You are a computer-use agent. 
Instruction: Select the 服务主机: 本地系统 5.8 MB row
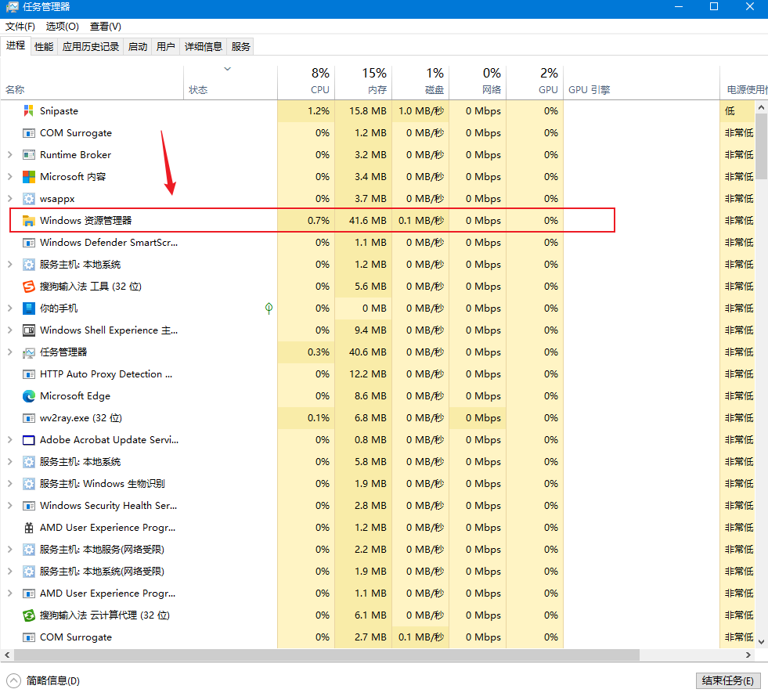pyautogui.click(x=377, y=461)
